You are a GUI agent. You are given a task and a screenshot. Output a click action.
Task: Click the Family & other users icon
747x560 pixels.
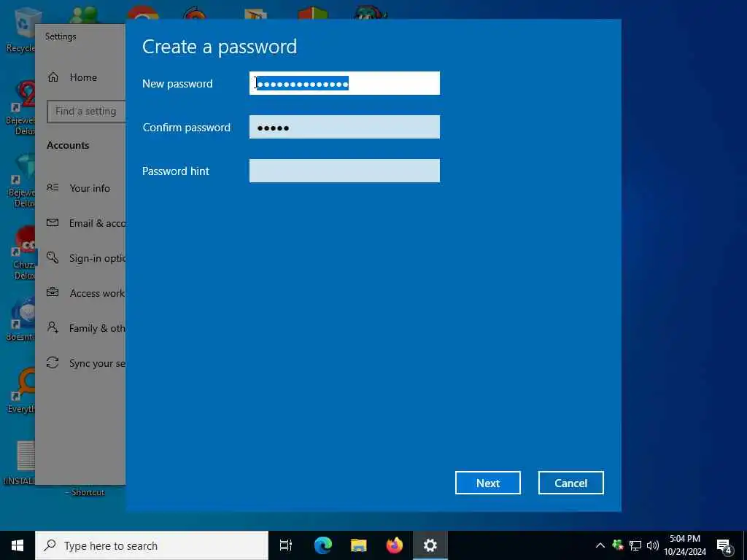53,327
